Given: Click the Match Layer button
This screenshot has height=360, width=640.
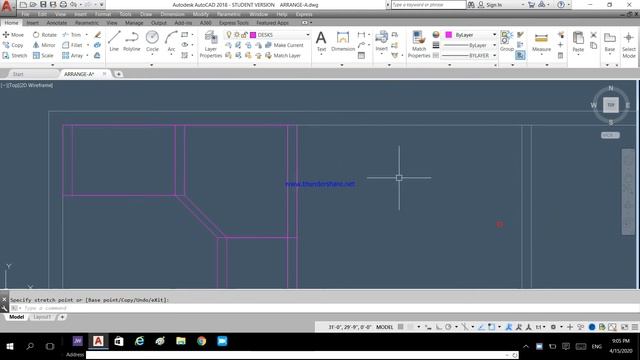Looking at the screenshot, I should pyautogui.click(x=283, y=55).
